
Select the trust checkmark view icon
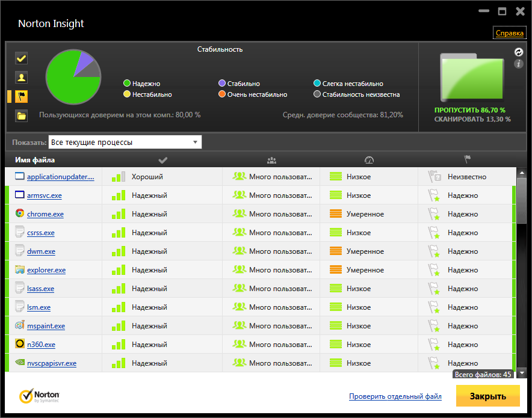click(x=22, y=58)
